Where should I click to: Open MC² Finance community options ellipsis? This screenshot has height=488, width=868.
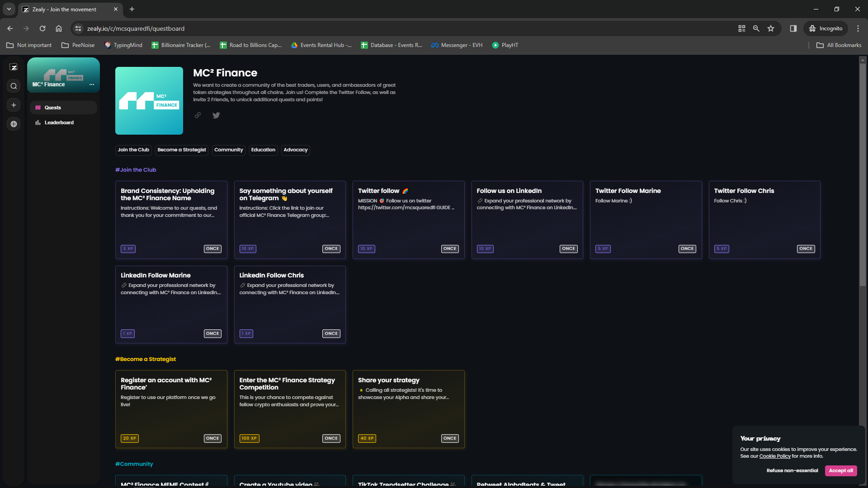point(92,84)
